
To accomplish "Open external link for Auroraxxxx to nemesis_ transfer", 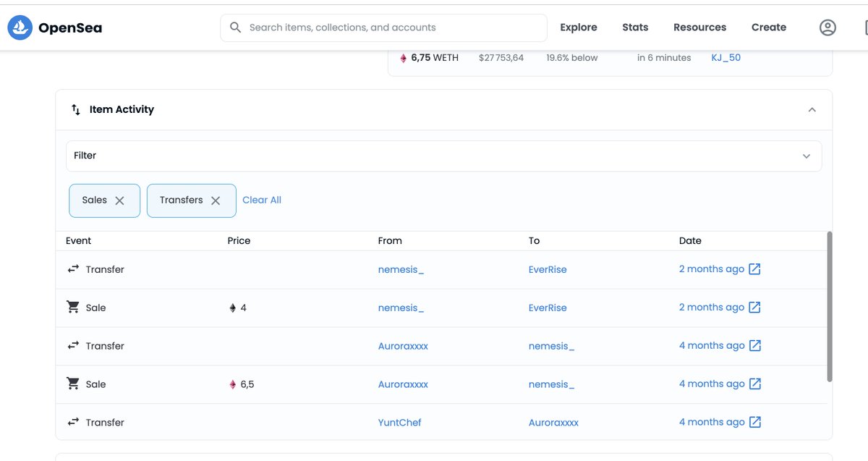I will [x=754, y=346].
